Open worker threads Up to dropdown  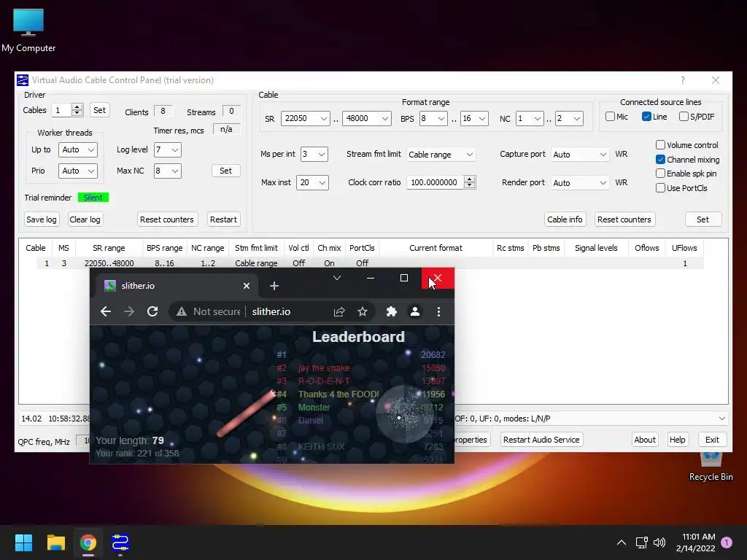point(77,149)
